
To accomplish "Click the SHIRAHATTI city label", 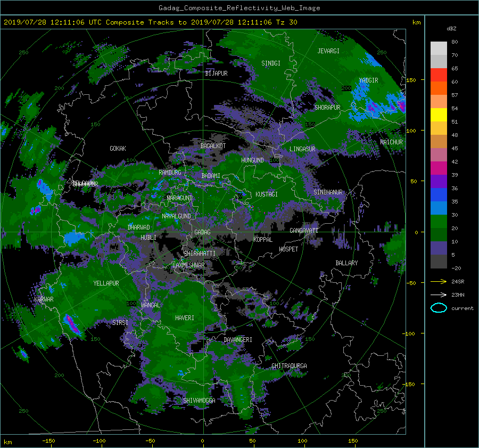I will pos(200,254).
